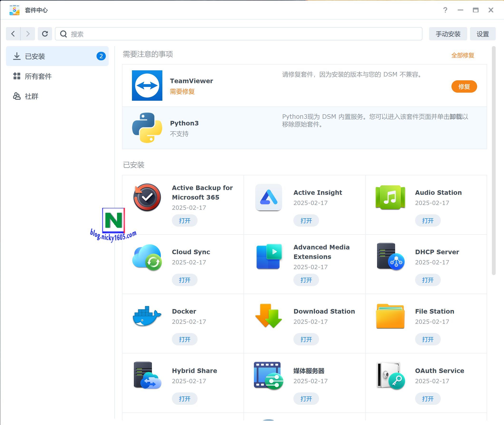This screenshot has width=504, height=425.
Task: Click the File Station folder icon
Action: 390,316
